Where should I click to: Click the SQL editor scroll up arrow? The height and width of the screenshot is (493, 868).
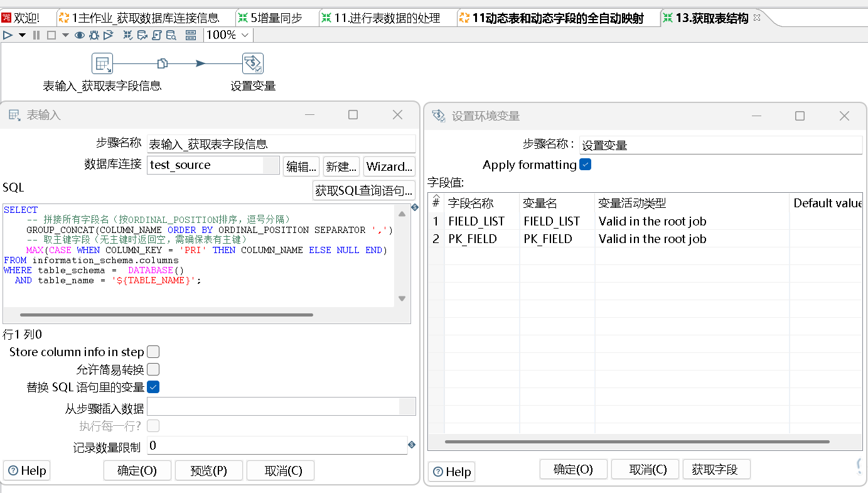402,214
